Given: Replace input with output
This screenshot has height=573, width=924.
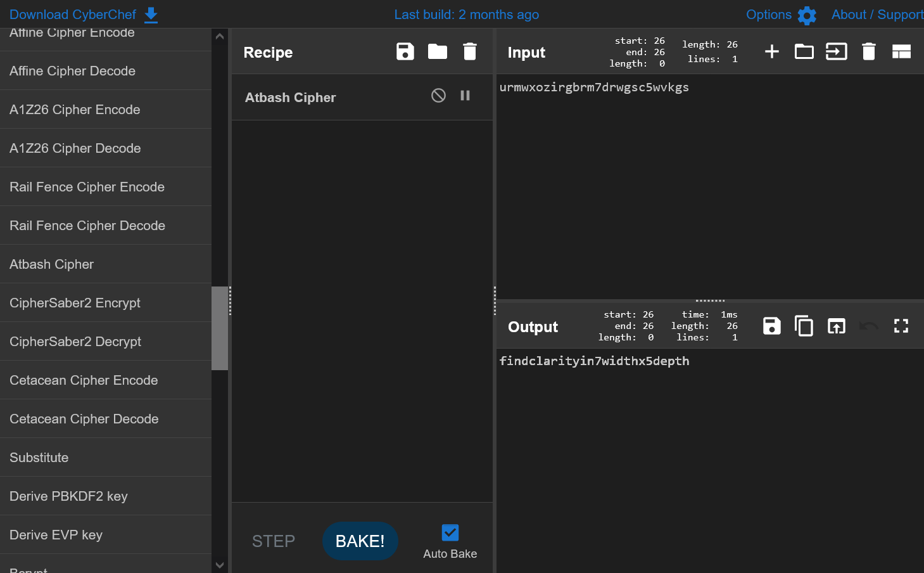Looking at the screenshot, I should click(837, 326).
